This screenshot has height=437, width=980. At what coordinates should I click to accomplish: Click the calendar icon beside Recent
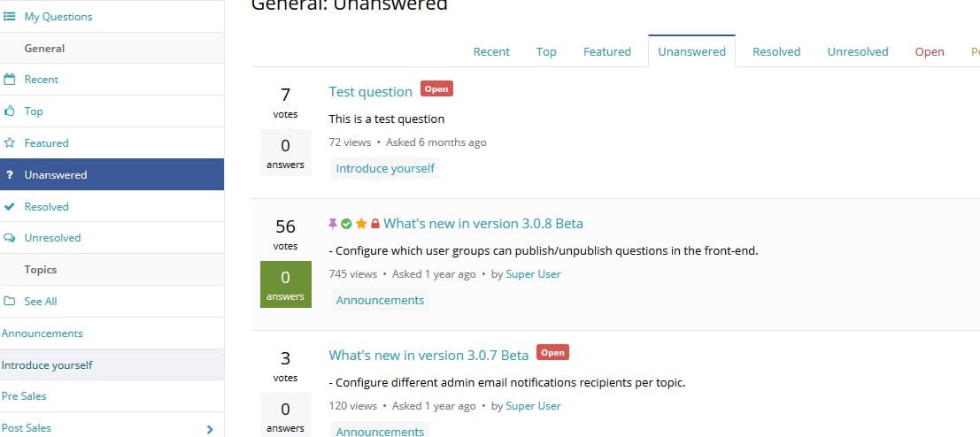click(x=10, y=80)
